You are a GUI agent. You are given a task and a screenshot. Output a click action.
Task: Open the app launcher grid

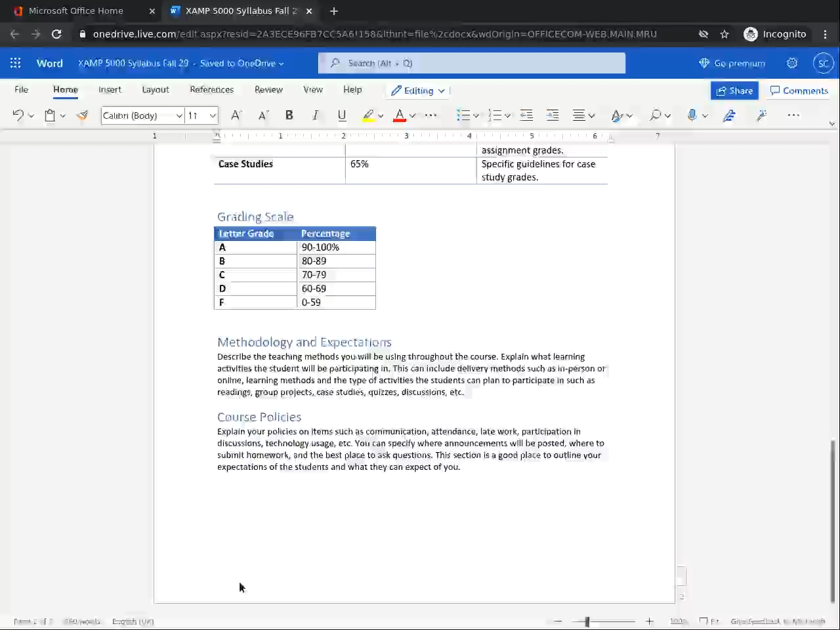[16, 63]
